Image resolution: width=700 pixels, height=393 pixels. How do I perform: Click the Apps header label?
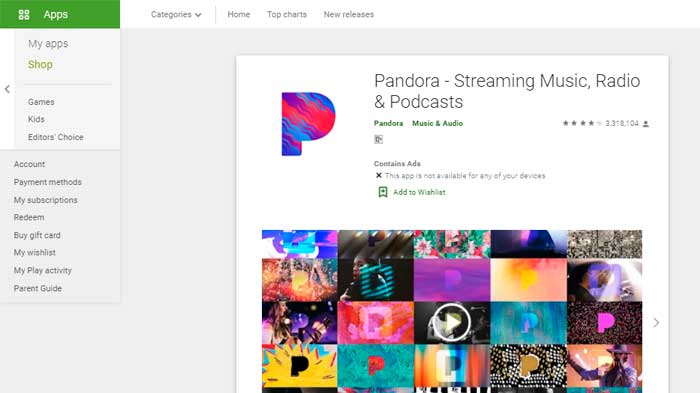pyautogui.click(x=56, y=14)
